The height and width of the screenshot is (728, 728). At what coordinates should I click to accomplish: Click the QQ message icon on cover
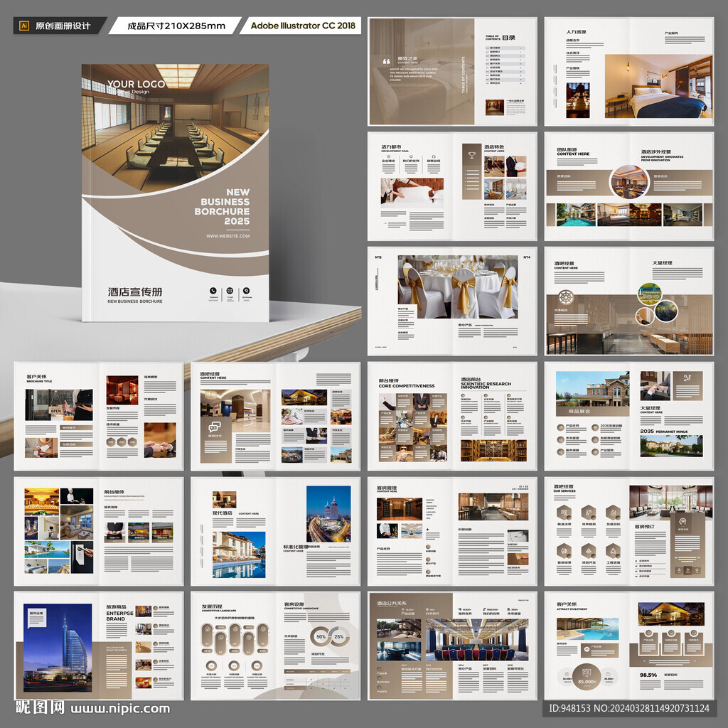coord(247,291)
